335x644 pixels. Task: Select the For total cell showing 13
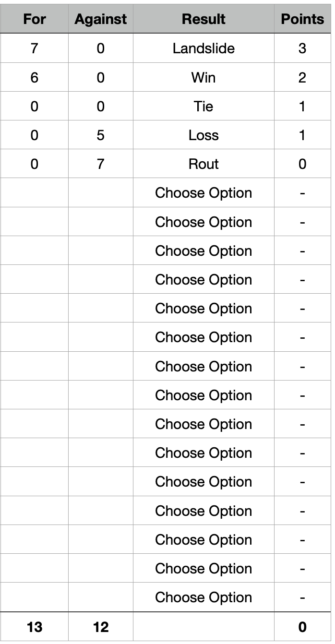click(x=35, y=627)
